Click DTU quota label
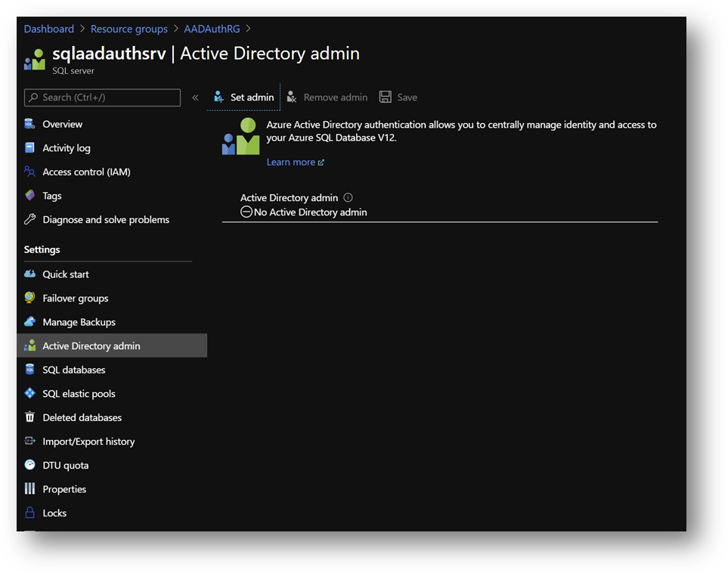Image resolution: width=728 pixels, height=573 pixels. (66, 465)
